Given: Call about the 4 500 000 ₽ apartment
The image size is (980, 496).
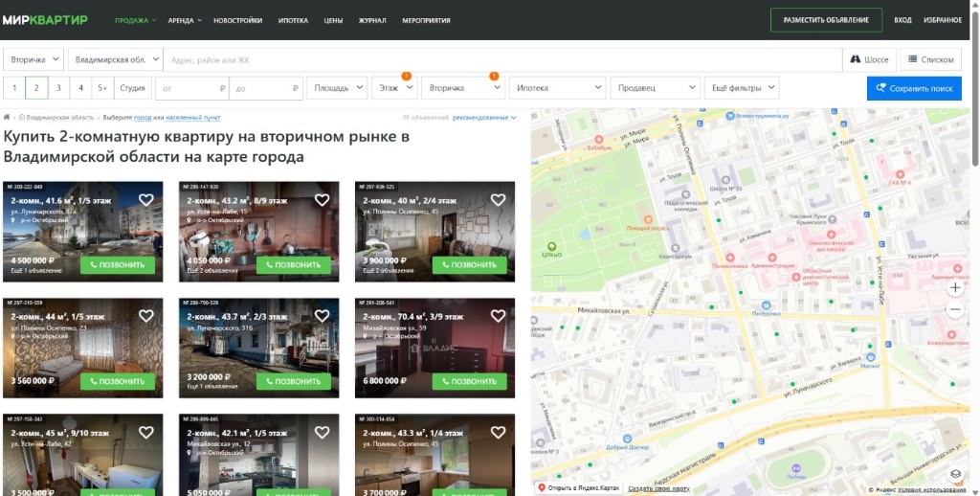Looking at the screenshot, I should tap(118, 264).
